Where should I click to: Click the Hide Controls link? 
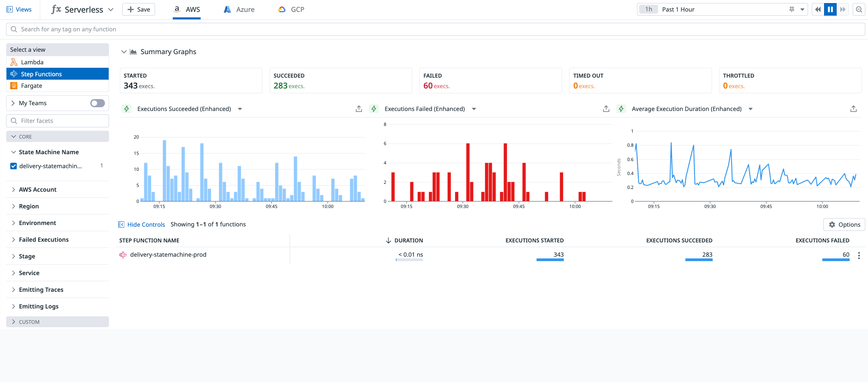146,224
